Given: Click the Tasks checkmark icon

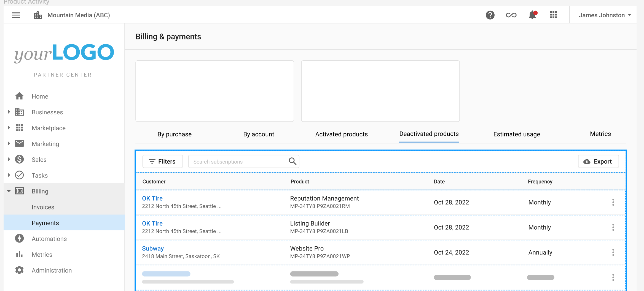Looking at the screenshot, I should [19, 175].
